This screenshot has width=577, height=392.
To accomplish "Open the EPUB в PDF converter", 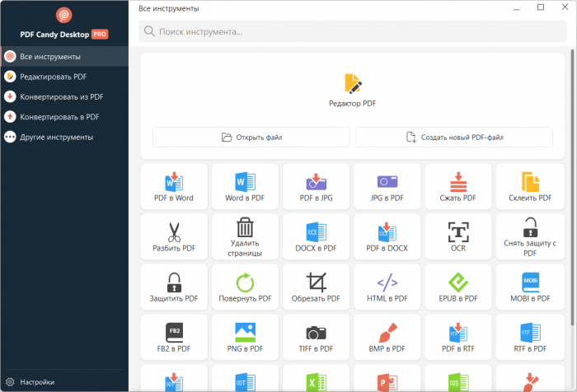I will click(458, 287).
